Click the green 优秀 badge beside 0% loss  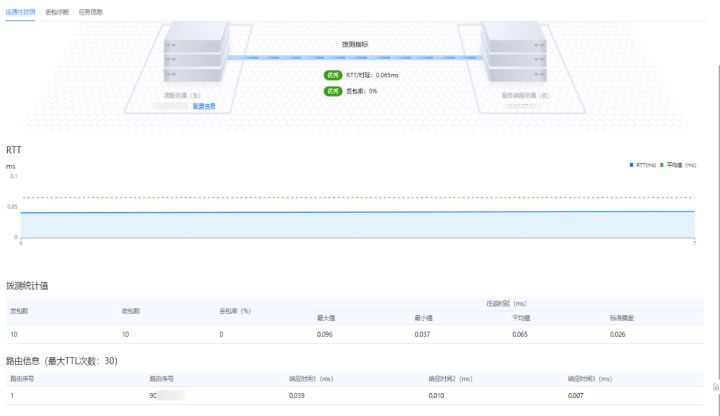pos(333,91)
